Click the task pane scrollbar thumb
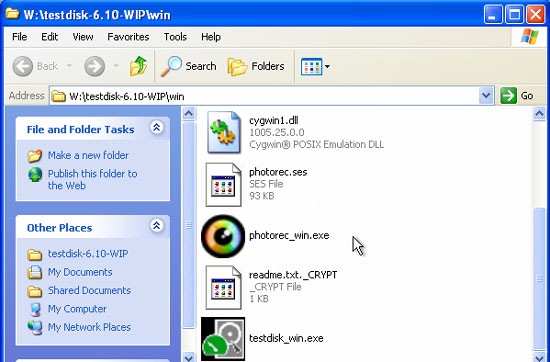 [x=189, y=225]
